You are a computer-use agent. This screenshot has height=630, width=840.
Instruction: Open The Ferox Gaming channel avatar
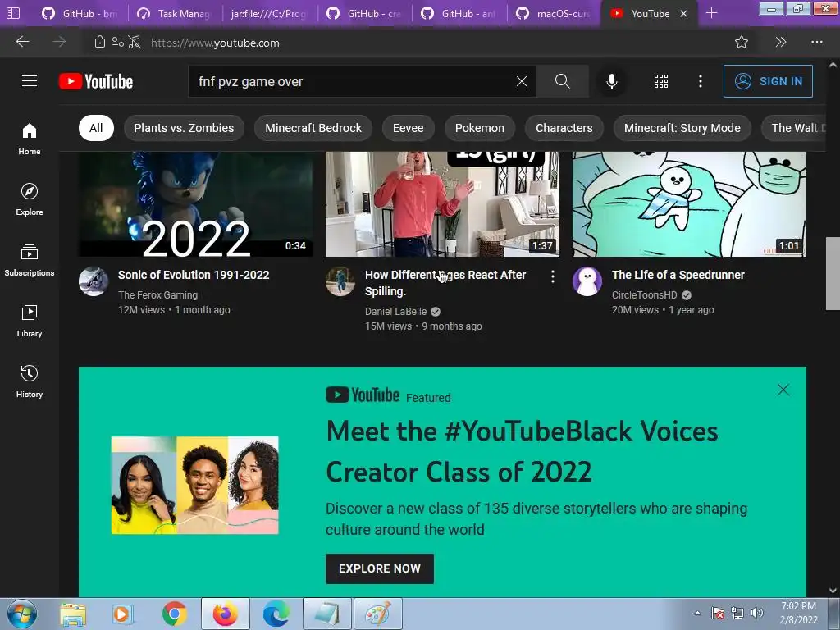click(x=94, y=281)
